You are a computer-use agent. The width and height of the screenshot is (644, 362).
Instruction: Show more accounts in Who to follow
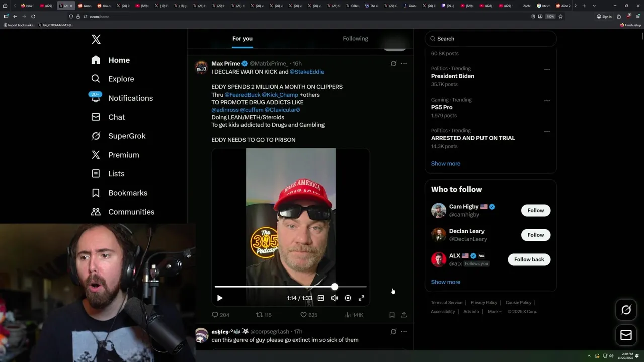point(445,282)
